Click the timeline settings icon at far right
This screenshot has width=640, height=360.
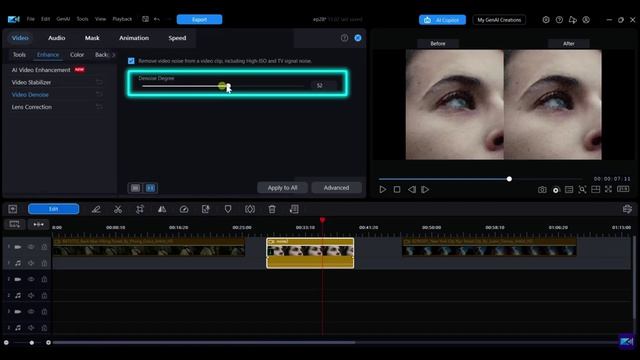coord(627,209)
